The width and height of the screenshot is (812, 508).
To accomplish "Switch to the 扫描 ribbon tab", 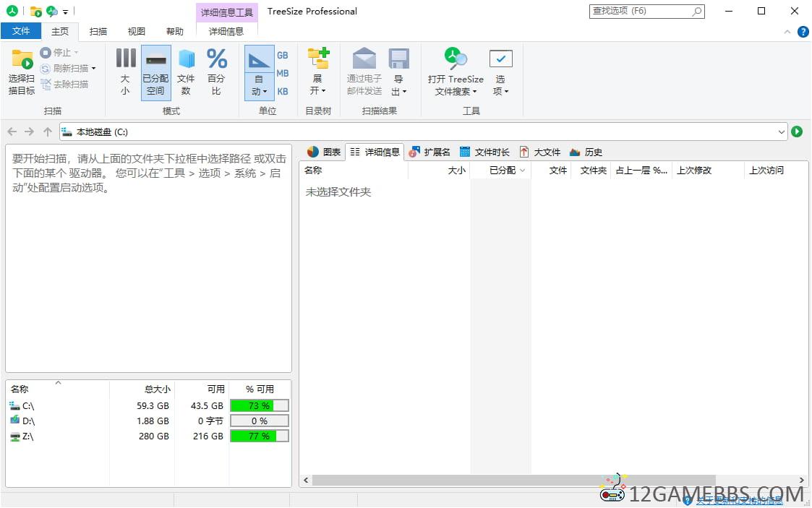I will tap(98, 32).
